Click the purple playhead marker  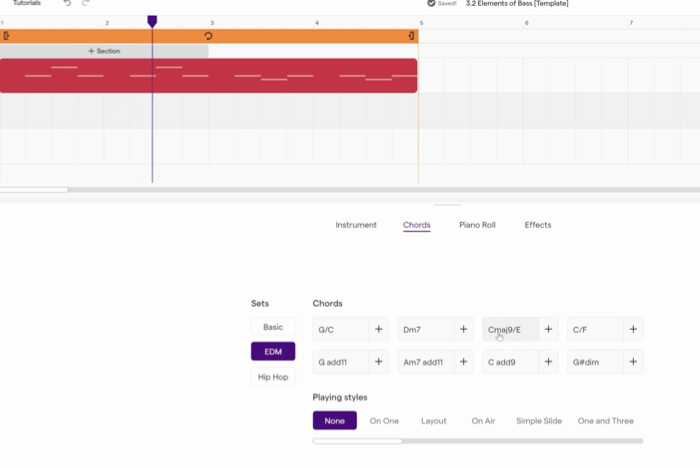[152, 21]
